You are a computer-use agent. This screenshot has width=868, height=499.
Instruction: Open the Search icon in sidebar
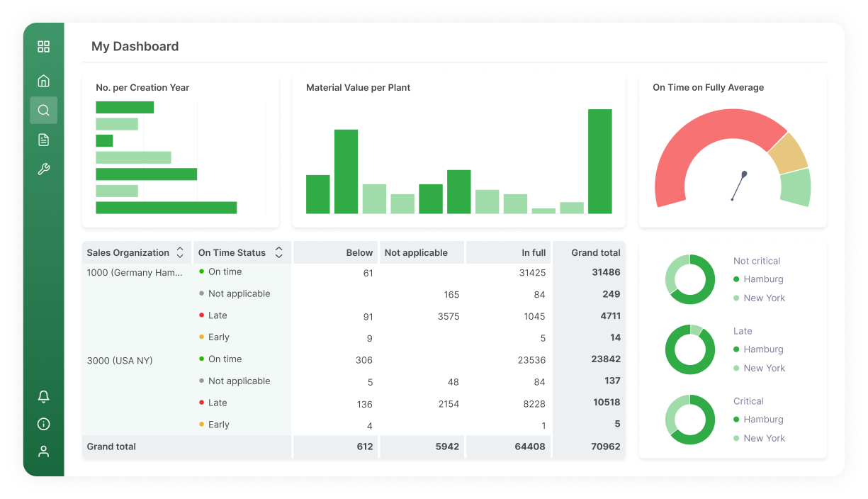click(43, 111)
